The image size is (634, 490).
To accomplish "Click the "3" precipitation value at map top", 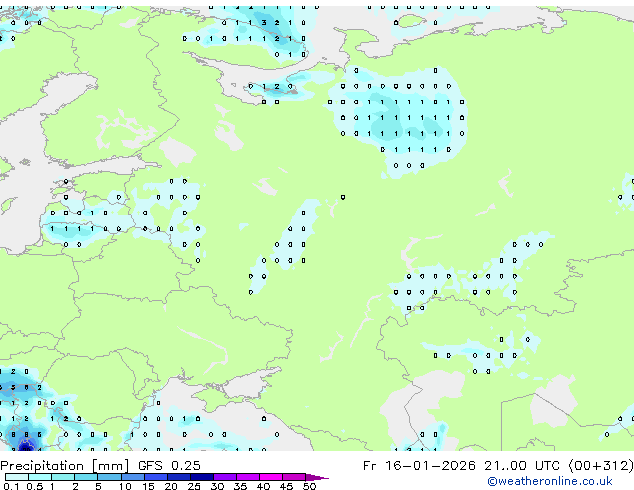I will (x=264, y=23).
